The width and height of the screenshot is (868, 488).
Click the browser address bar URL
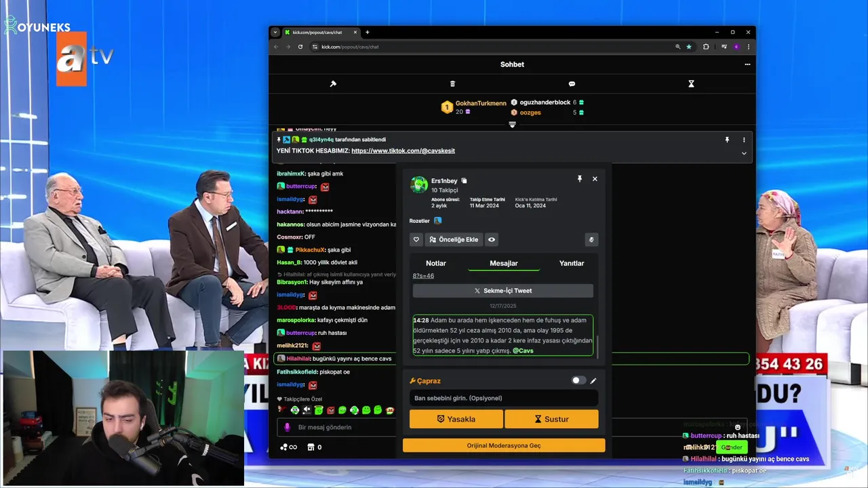[350, 47]
